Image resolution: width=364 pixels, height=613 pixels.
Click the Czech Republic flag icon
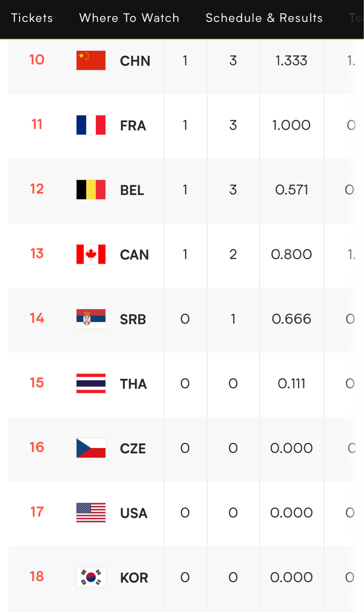(x=91, y=448)
